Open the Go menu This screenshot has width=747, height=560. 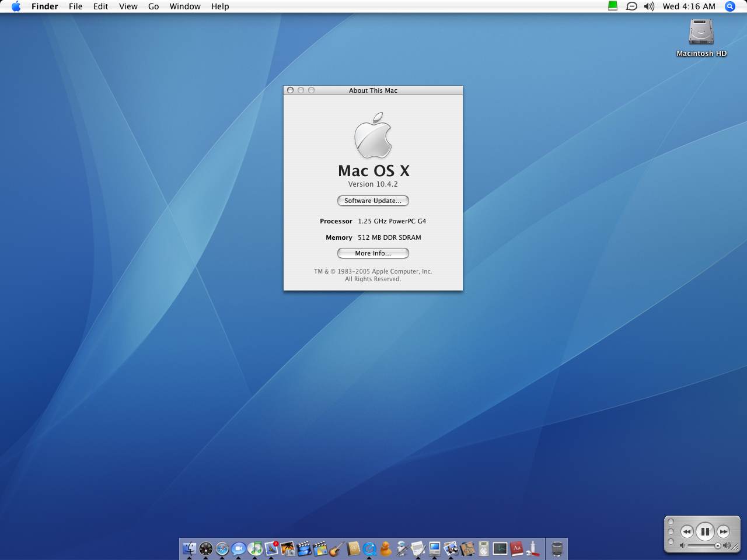tap(153, 6)
